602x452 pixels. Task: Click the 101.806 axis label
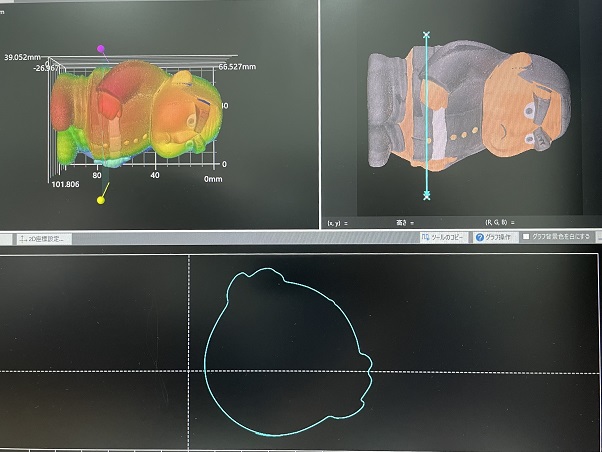click(x=65, y=184)
